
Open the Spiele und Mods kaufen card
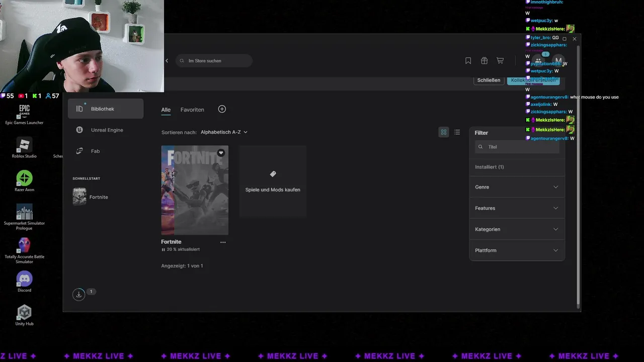point(273,182)
